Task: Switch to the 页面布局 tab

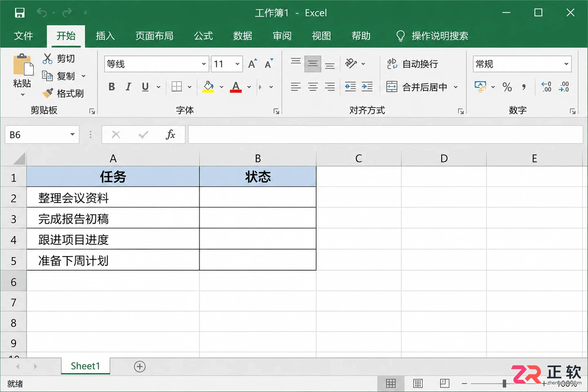Action: [154, 36]
